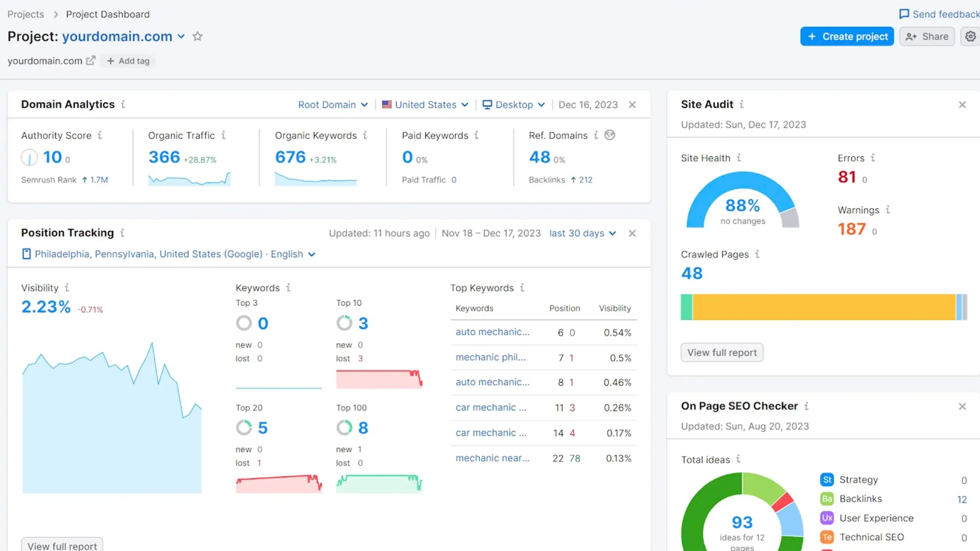Show info icon next to Site Health

[x=739, y=158]
